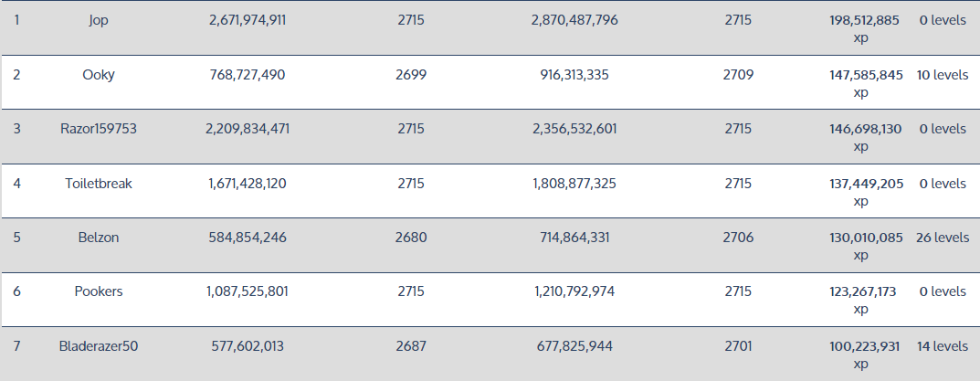
Task: Open Belzon's player entry
Action: pos(99,238)
